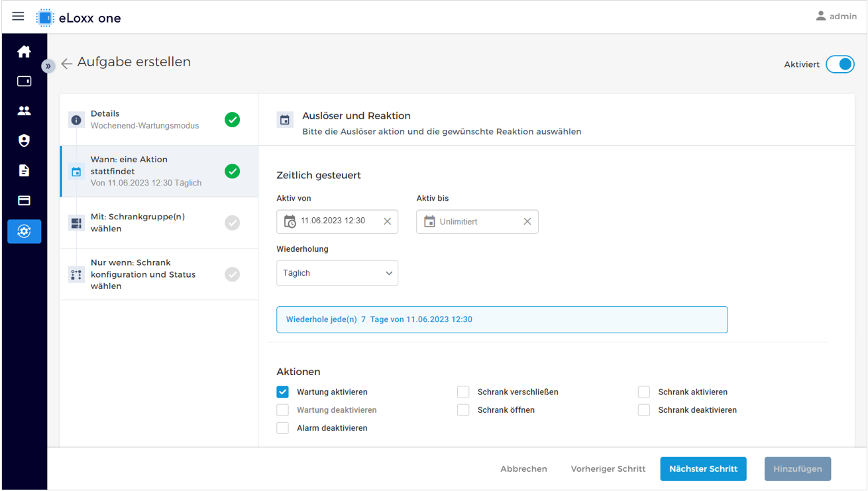Open the security shield icon in sidebar

click(x=24, y=140)
